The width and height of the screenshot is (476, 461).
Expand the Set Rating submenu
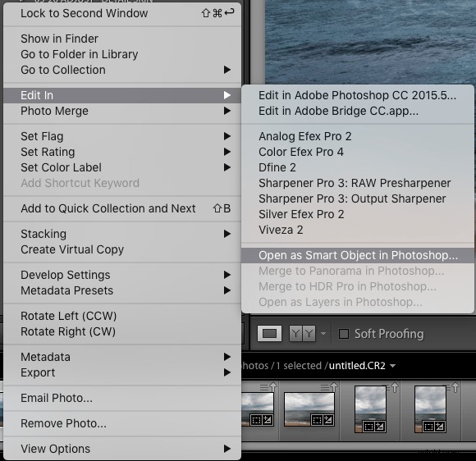tap(122, 152)
